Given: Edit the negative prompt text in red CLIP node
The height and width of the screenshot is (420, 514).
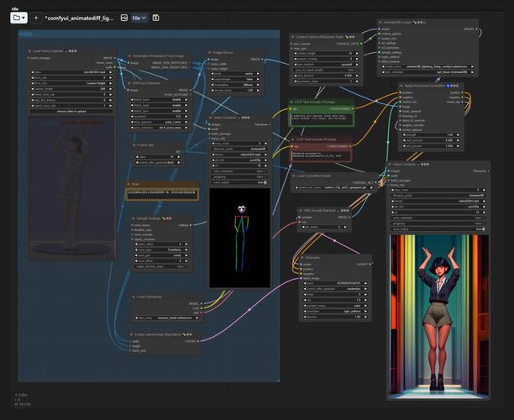Looking at the screenshot, I should tap(321, 155).
